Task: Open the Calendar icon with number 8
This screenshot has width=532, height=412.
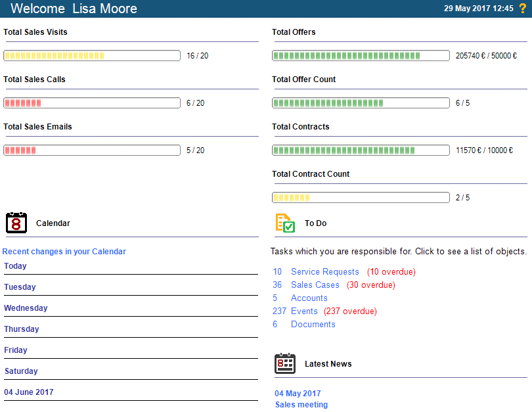Action: tap(16, 223)
